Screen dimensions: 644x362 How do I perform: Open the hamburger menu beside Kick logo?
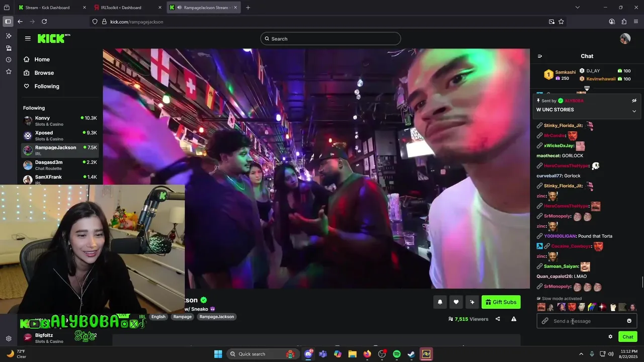pos(28,39)
